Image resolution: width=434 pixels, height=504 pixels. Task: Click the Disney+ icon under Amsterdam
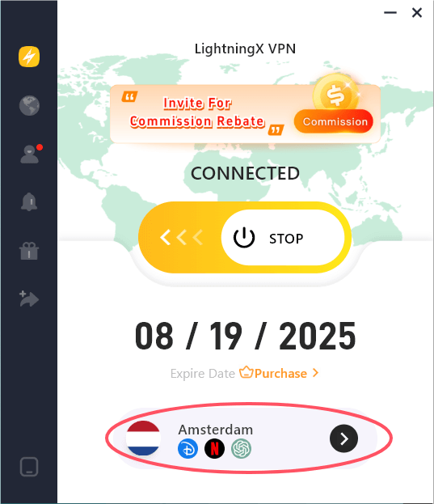pyautogui.click(x=188, y=449)
